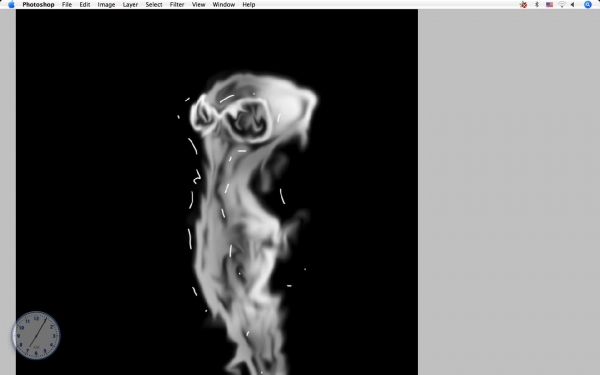This screenshot has height=375, width=600.
Task: Open the Filter menu
Action: [x=177, y=5]
